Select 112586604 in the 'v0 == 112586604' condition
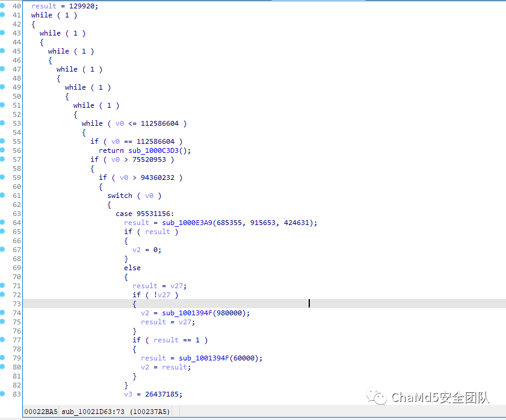506x420 pixels. click(156, 142)
